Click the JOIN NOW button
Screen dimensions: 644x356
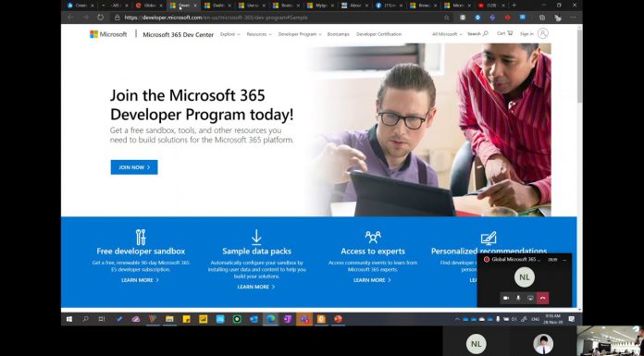[134, 167]
